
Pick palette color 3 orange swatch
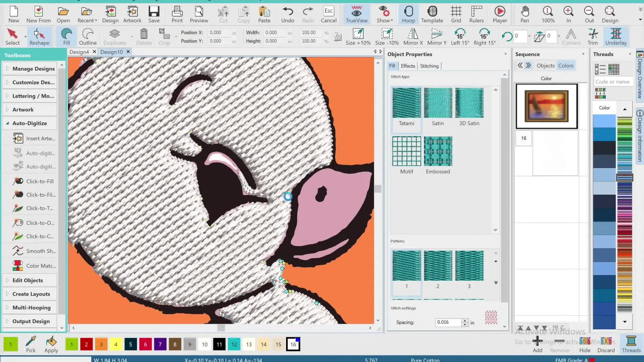click(x=101, y=345)
